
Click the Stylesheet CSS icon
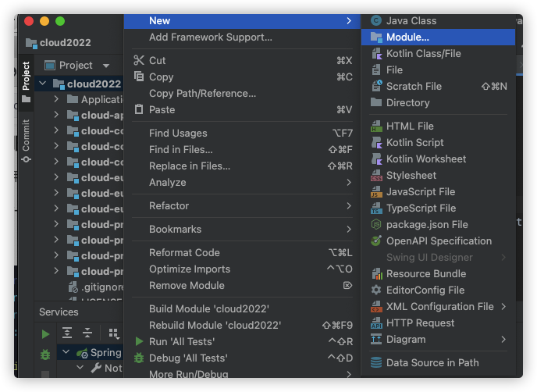coord(376,176)
